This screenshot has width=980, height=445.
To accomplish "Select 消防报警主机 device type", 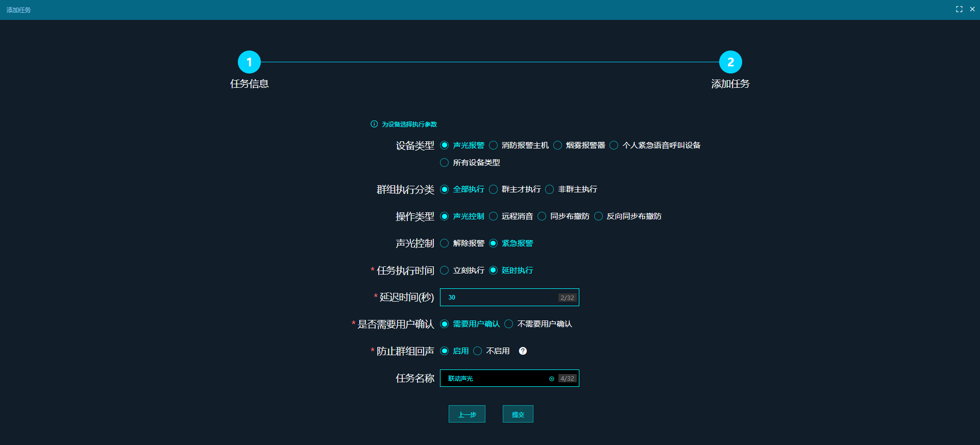I will click(x=494, y=145).
